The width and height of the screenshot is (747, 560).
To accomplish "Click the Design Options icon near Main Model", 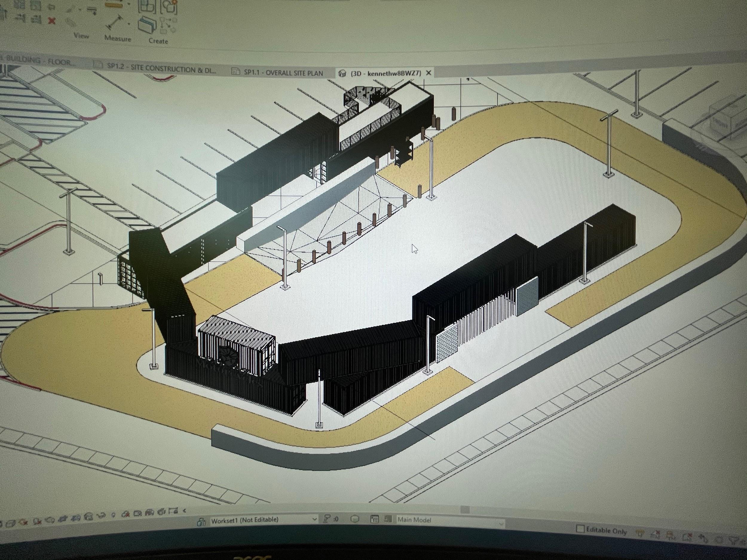I will pos(374,519).
